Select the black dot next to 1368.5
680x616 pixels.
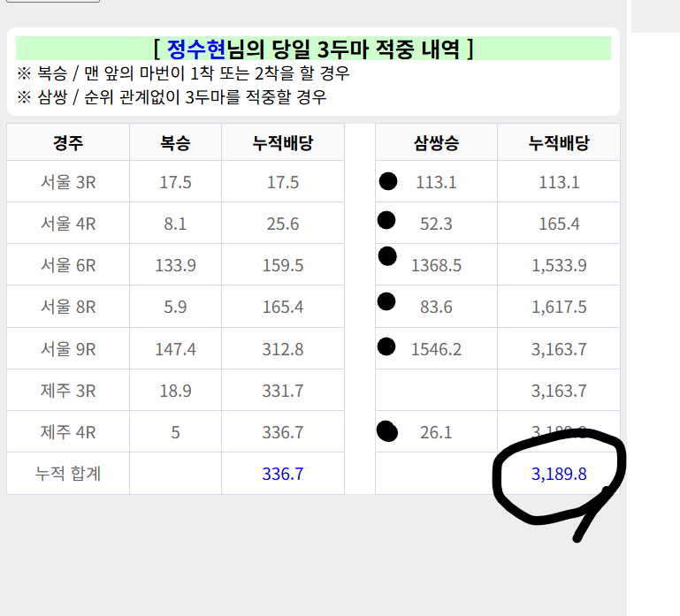point(387,256)
